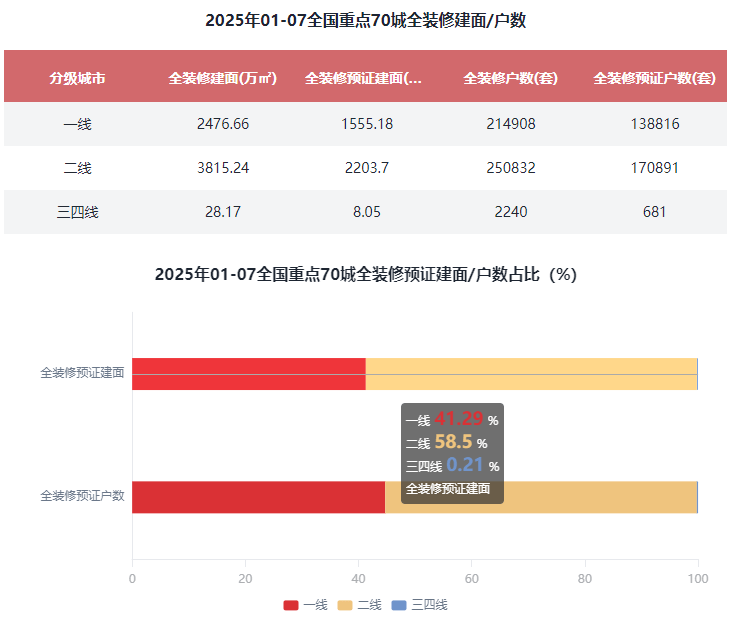Select the 全装修建面(万㎡) column header
This screenshot has height=629, width=731.
pos(222,77)
